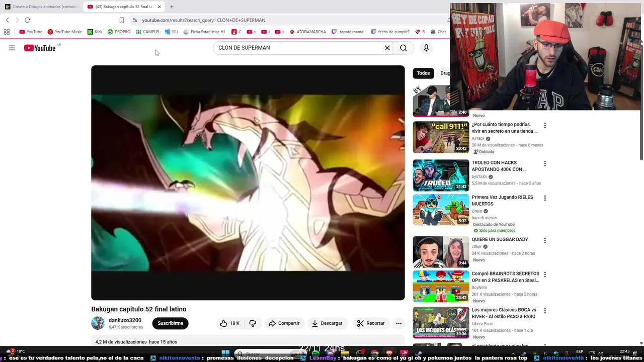644x362 pixels.
Task: Open menu for '¿Por cuánto tiempo podrías vivir' video
Action: [544, 125]
